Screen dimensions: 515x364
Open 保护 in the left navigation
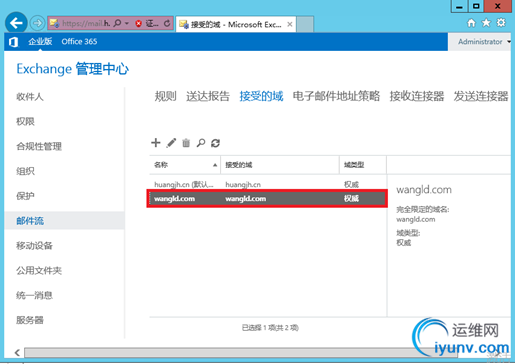[25, 196]
